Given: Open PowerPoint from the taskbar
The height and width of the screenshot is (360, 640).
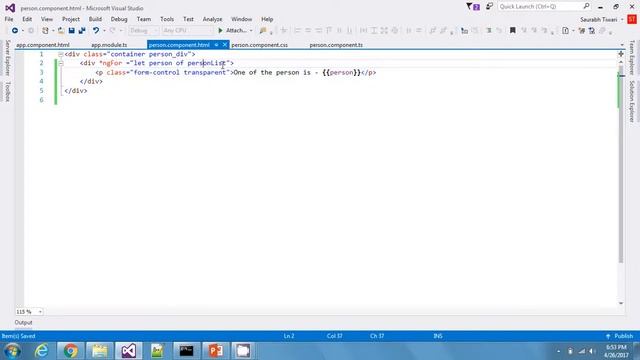Looking at the screenshot, I should (216, 351).
